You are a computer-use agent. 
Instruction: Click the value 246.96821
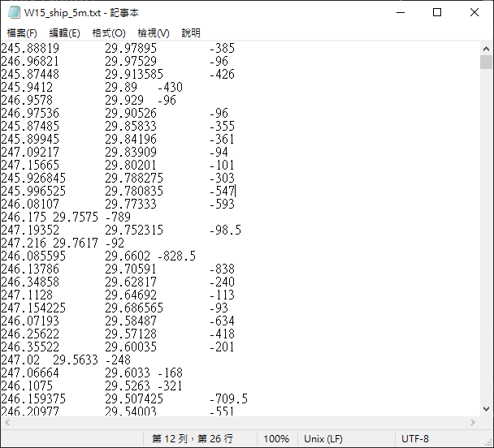click(x=30, y=61)
